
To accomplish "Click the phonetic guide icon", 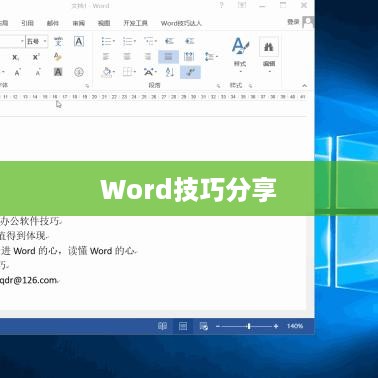I will [x=58, y=41].
